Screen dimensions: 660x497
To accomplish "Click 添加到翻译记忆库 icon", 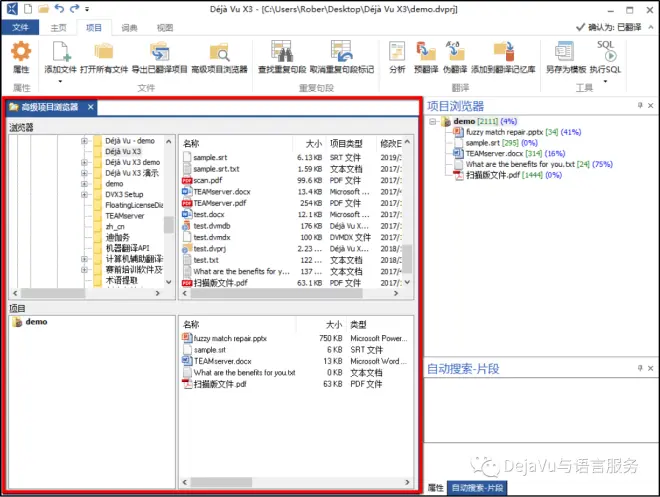I will click(x=503, y=52).
